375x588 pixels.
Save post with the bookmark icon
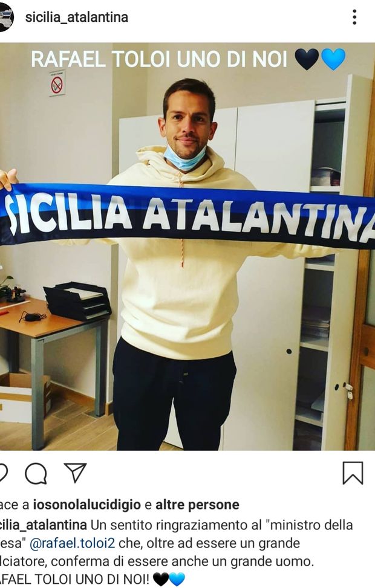pyautogui.click(x=353, y=473)
